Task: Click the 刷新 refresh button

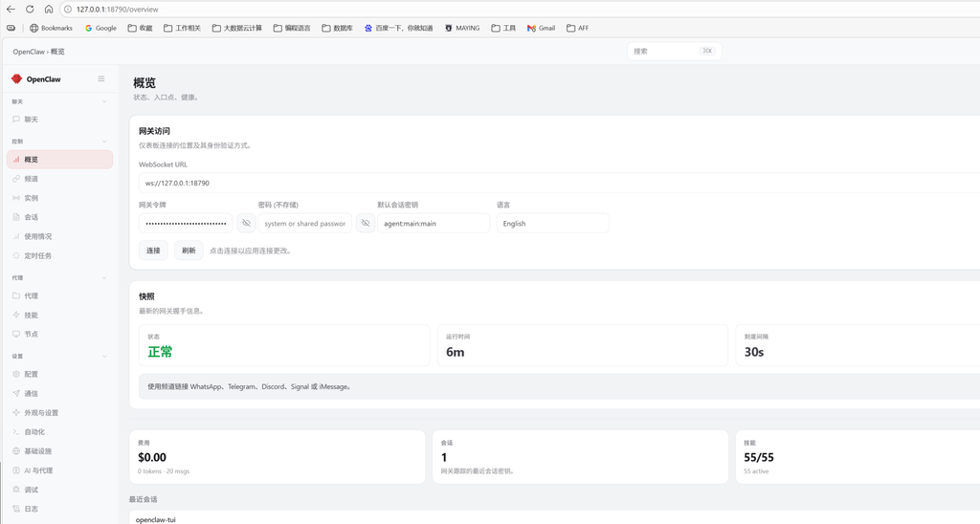Action: tap(189, 251)
